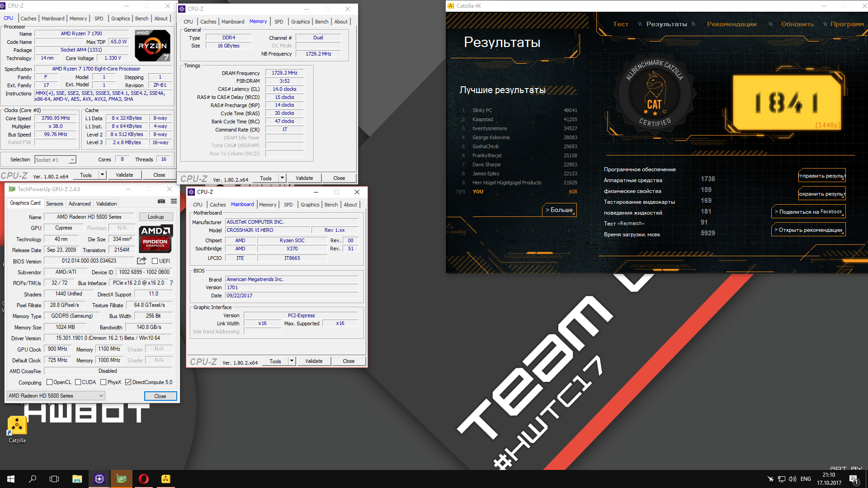
Task: Click the Tools button in CPU-Z Memory window
Action: [x=266, y=178]
